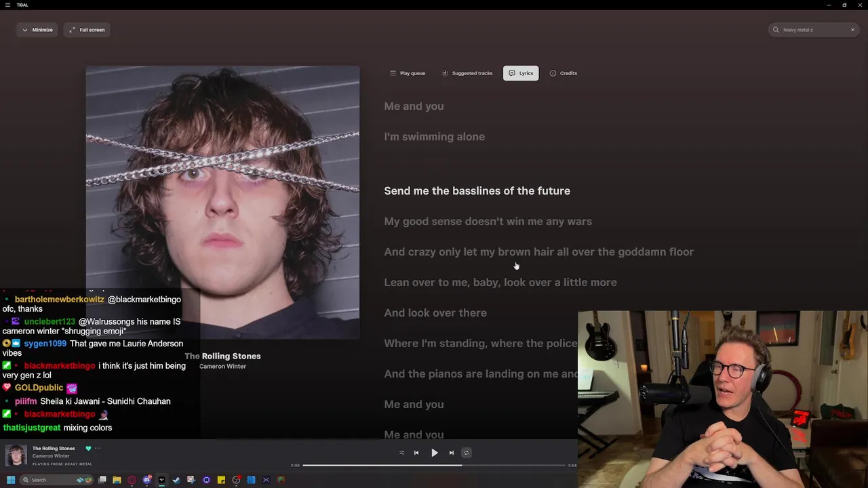Click the Credits info icon
This screenshot has width=868, height=488.
pyautogui.click(x=553, y=73)
